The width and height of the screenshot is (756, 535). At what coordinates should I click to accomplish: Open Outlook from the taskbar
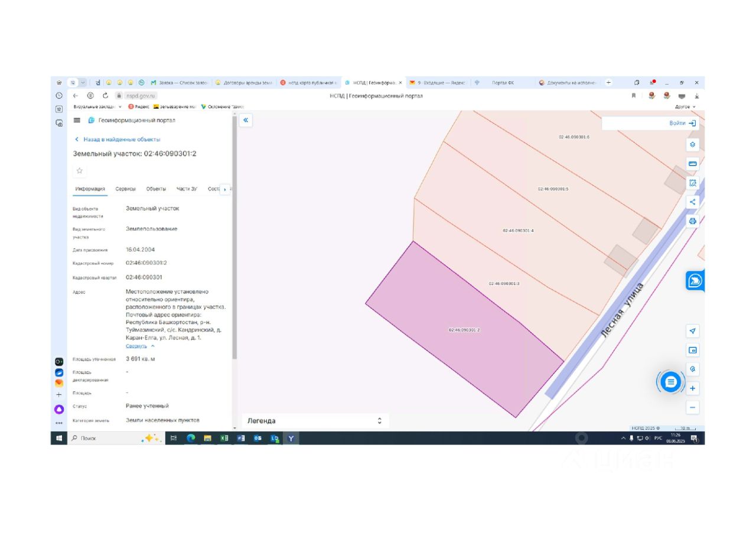[x=258, y=438]
